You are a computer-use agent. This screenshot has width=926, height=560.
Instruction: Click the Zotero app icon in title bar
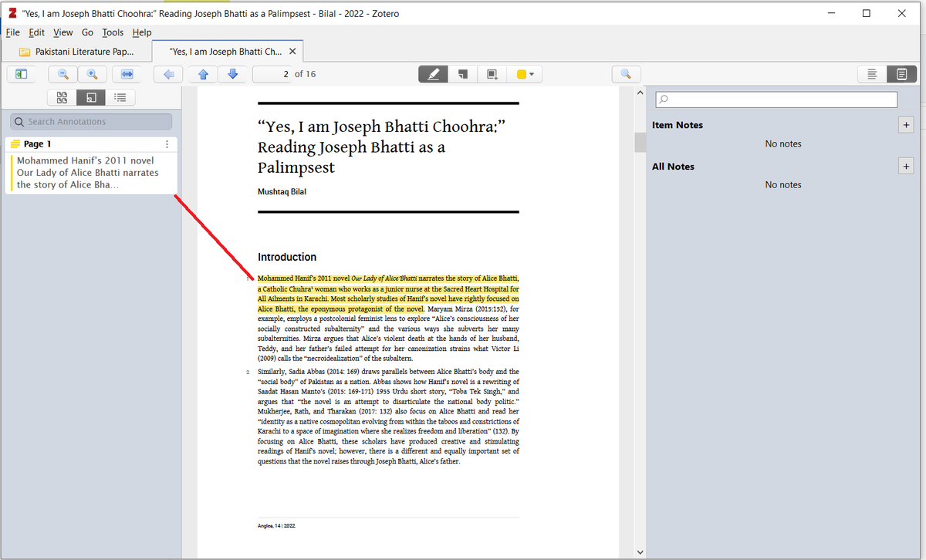point(12,13)
